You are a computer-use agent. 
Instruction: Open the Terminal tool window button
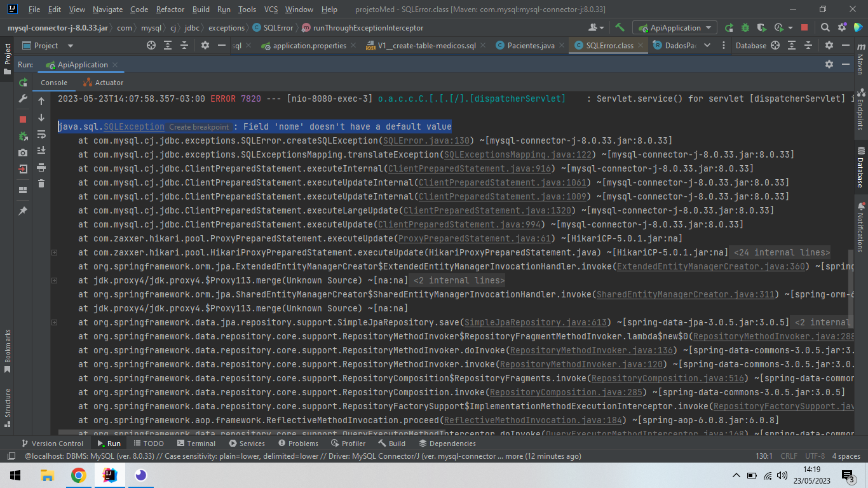196,444
